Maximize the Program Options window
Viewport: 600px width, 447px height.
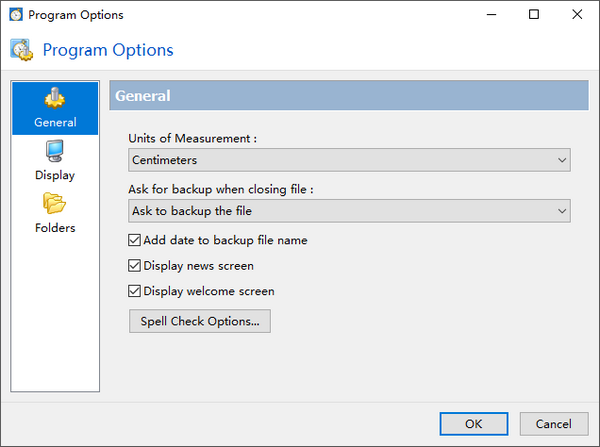pos(534,15)
